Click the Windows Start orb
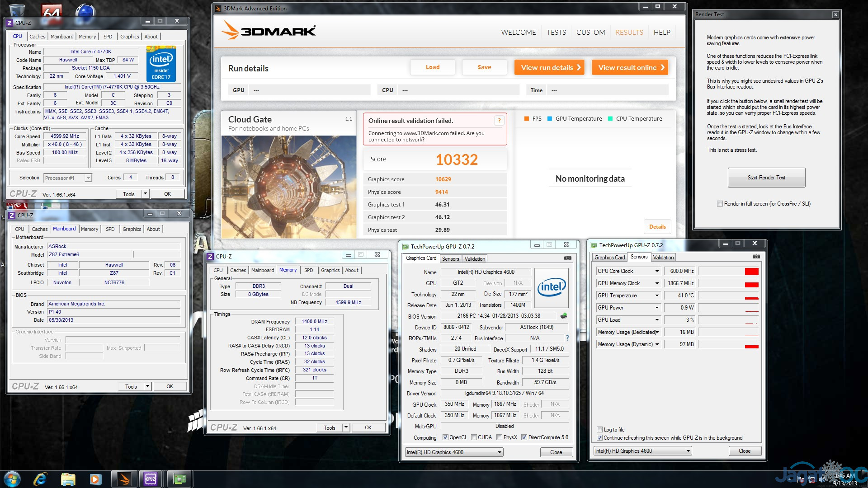This screenshot has width=868, height=488. coord(12,479)
